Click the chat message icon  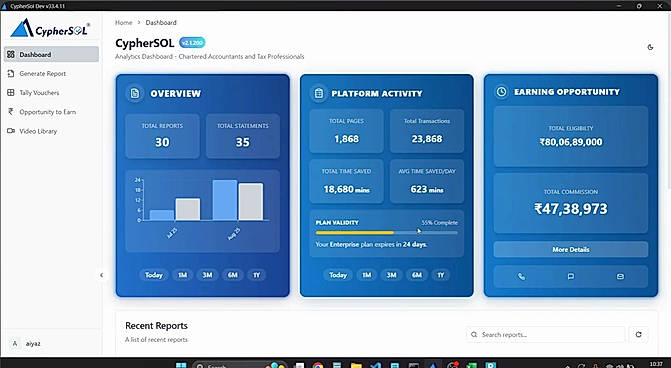pos(570,276)
